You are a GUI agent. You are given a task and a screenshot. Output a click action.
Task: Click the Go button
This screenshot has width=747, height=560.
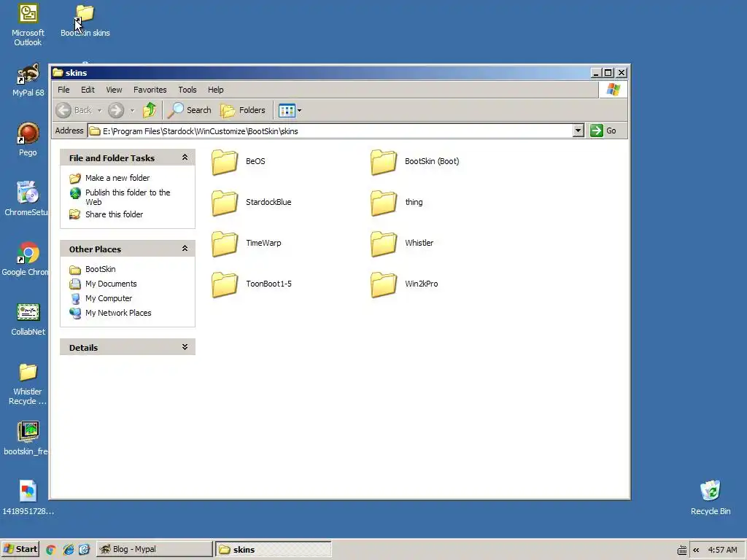603,131
